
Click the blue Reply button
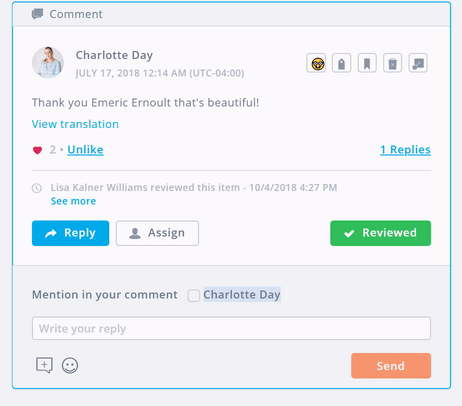[x=70, y=233]
